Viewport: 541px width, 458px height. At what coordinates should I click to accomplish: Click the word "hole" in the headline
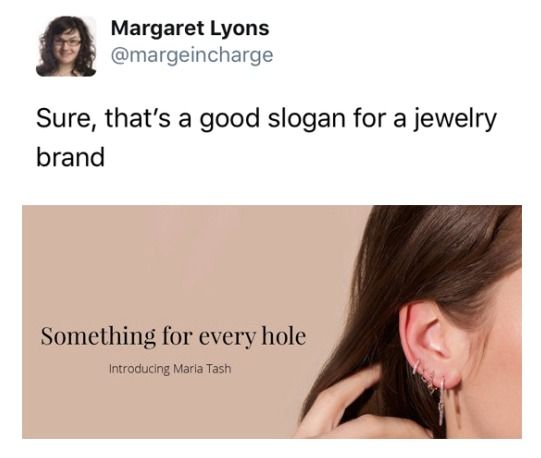(x=284, y=335)
